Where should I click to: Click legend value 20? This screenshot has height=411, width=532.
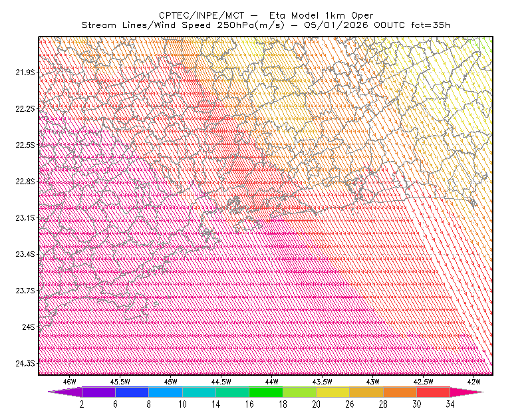coord(317,404)
